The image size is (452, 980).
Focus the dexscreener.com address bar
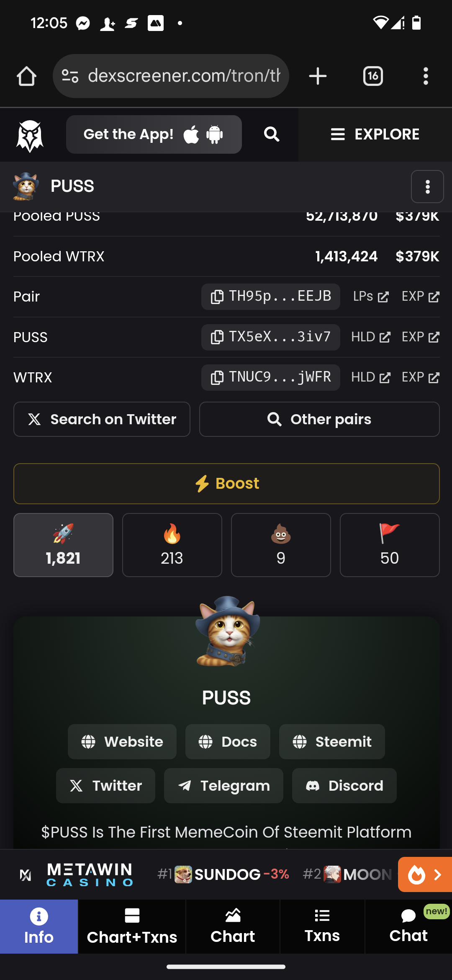(171, 76)
